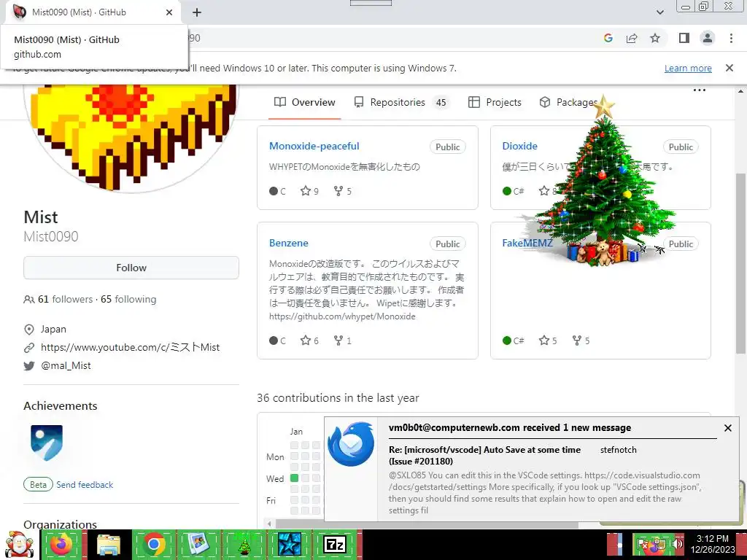This screenshot has width=747, height=560.
Task: Open the photo viewer taskbar icon
Action: pyautogui.click(x=198, y=544)
